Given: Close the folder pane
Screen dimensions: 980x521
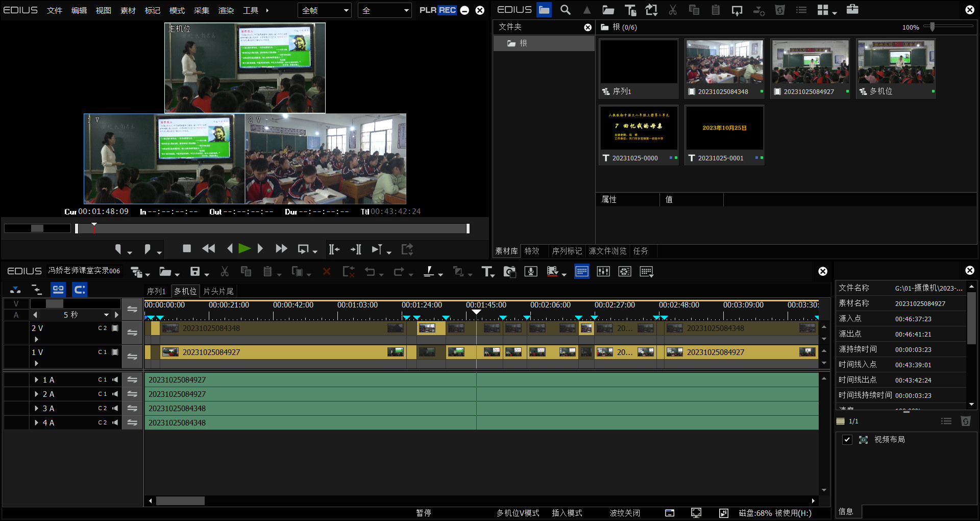Looking at the screenshot, I should [587, 28].
